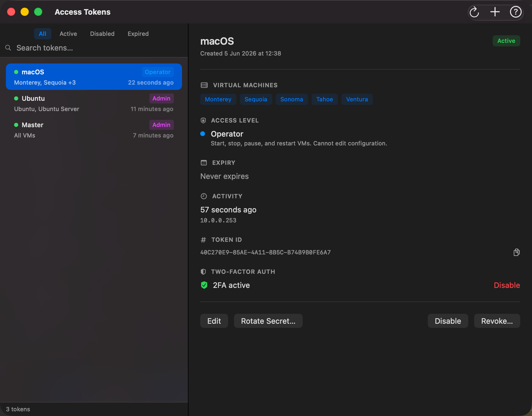
Task: Click the '11 minutes ago' timestamp
Action: [152, 109]
